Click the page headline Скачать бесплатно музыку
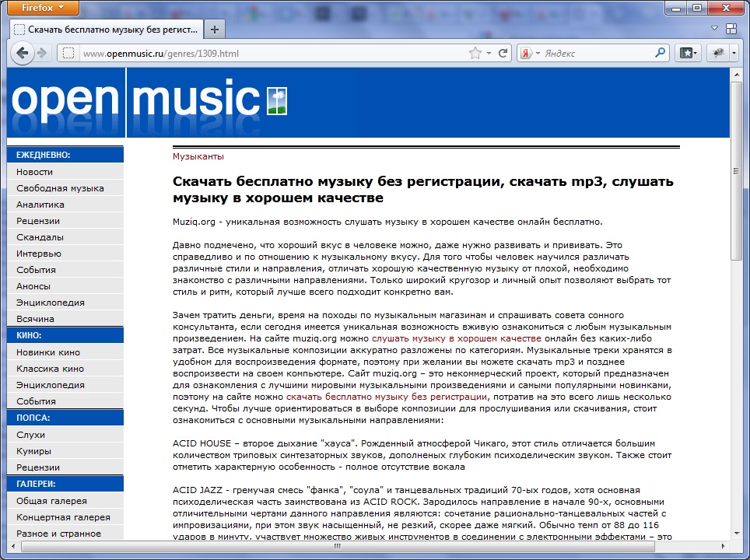The width and height of the screenshot is (750, 560). [x=422, y=189]
